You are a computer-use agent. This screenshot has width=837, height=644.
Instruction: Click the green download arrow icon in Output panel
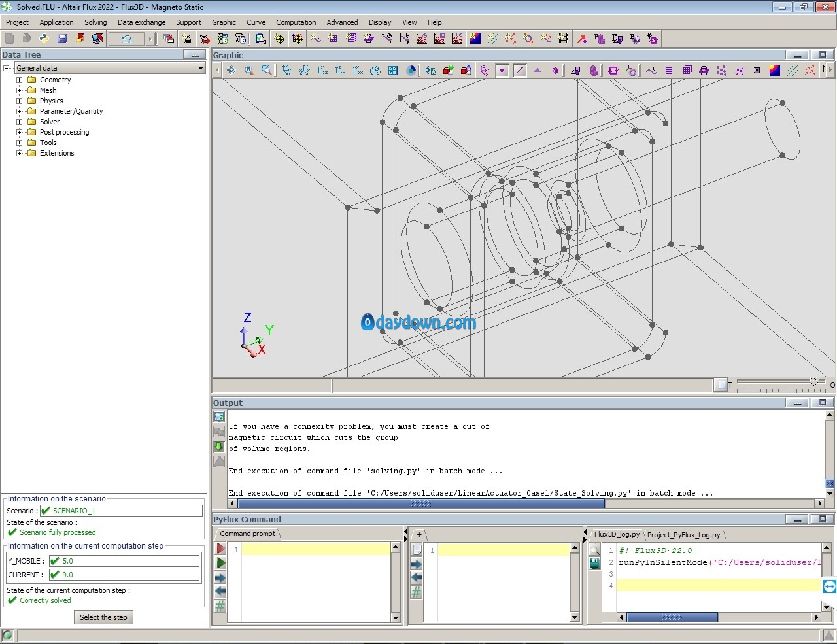(219, 447)
